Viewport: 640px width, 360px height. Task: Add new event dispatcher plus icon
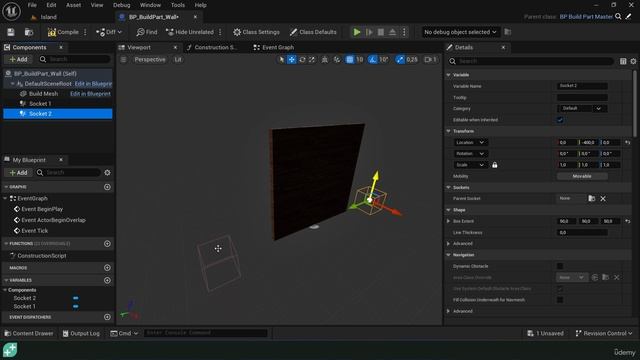coord(107,317)
